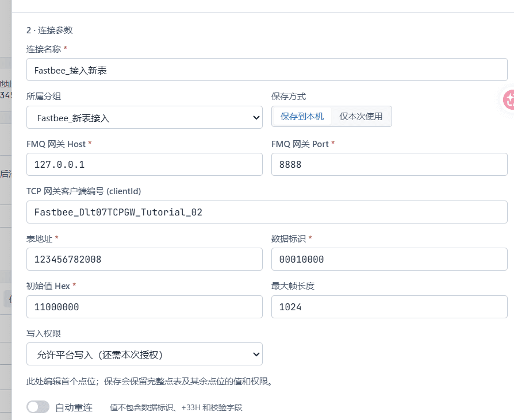
Task: Click the 此处编辑首个点位 note text
Action: pos(150,382)
